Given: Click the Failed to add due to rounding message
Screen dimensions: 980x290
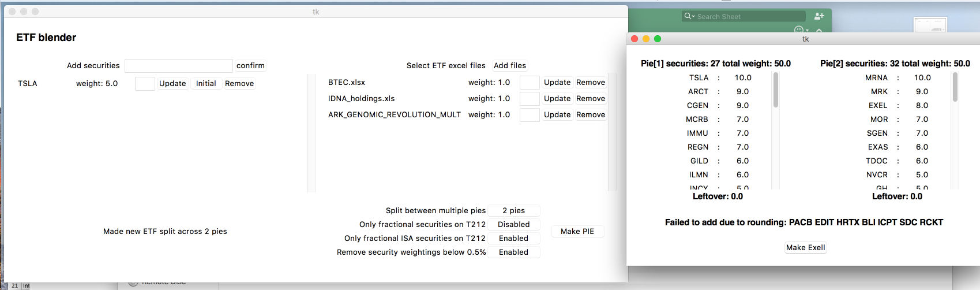Looking at the screenshot, I should (x=804, y=222).
